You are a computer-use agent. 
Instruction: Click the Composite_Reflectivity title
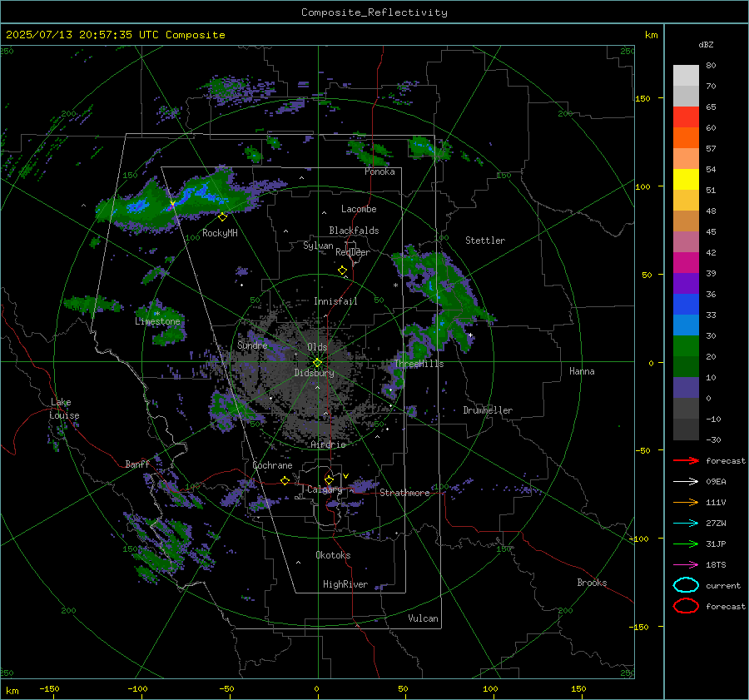[x=374, y=12]
